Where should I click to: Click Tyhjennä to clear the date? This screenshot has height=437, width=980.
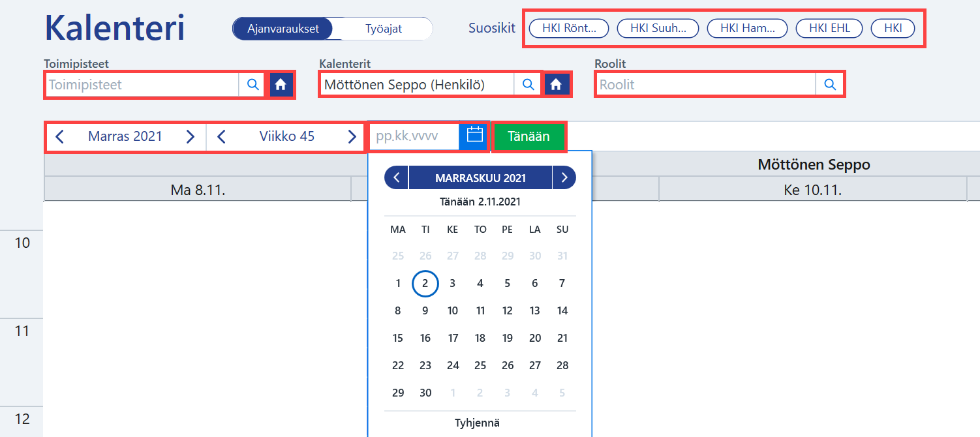[x=480, y=423]
